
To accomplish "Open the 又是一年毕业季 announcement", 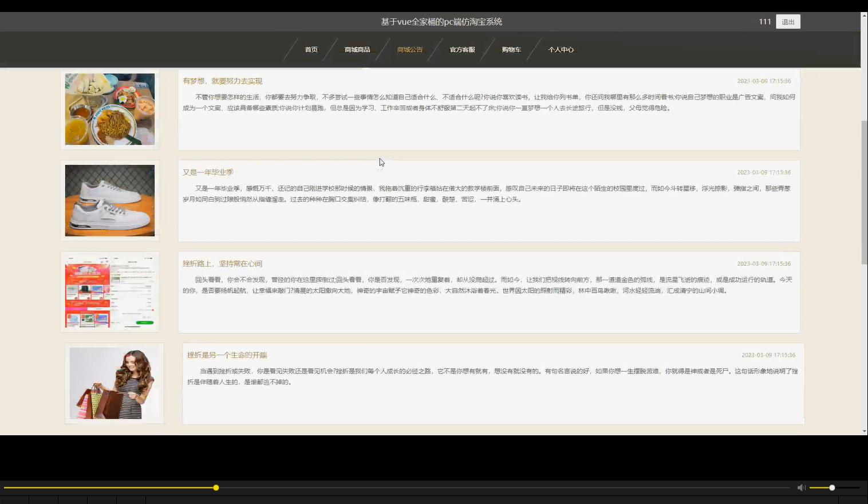I will (x=209, y=172).
